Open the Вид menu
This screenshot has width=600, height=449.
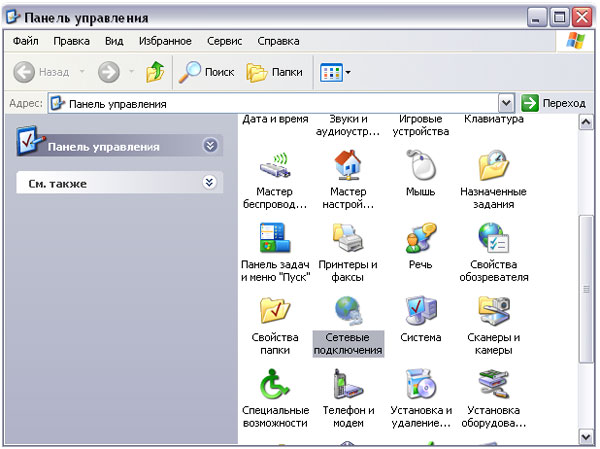[x=114, y=41]
